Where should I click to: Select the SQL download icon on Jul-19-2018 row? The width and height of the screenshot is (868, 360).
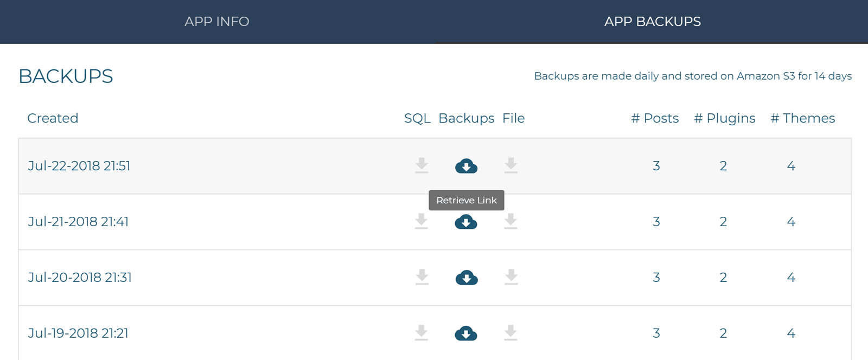click(x=422, y=333)
